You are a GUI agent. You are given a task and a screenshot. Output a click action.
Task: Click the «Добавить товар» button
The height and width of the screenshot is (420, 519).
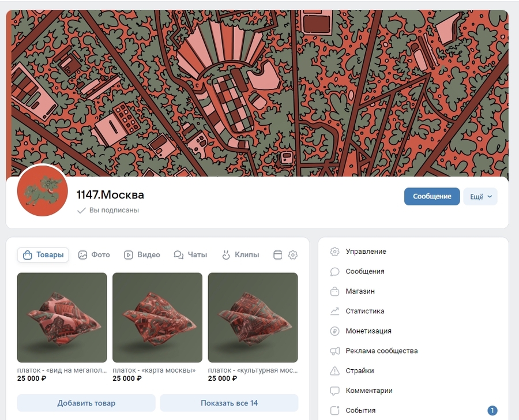(86, 403)
